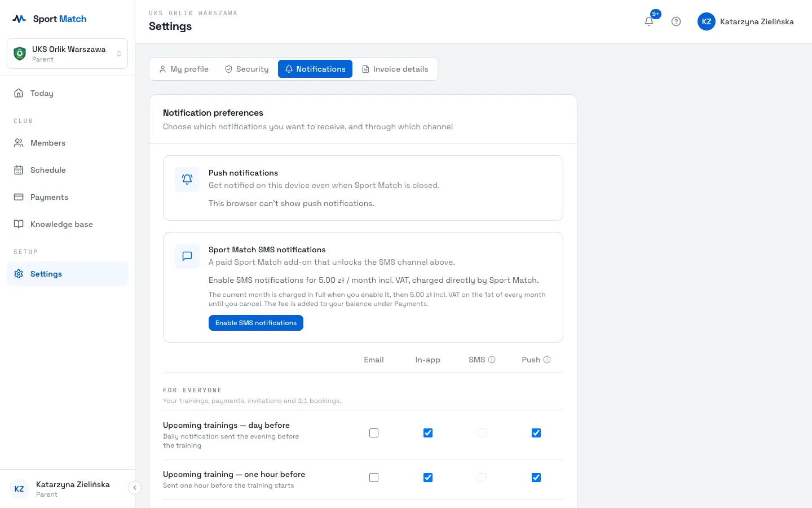Click the "Upcoming trainings — day before" label
Image resolution: width=812 pixels, height=508 pixels.
coord(226,425)
